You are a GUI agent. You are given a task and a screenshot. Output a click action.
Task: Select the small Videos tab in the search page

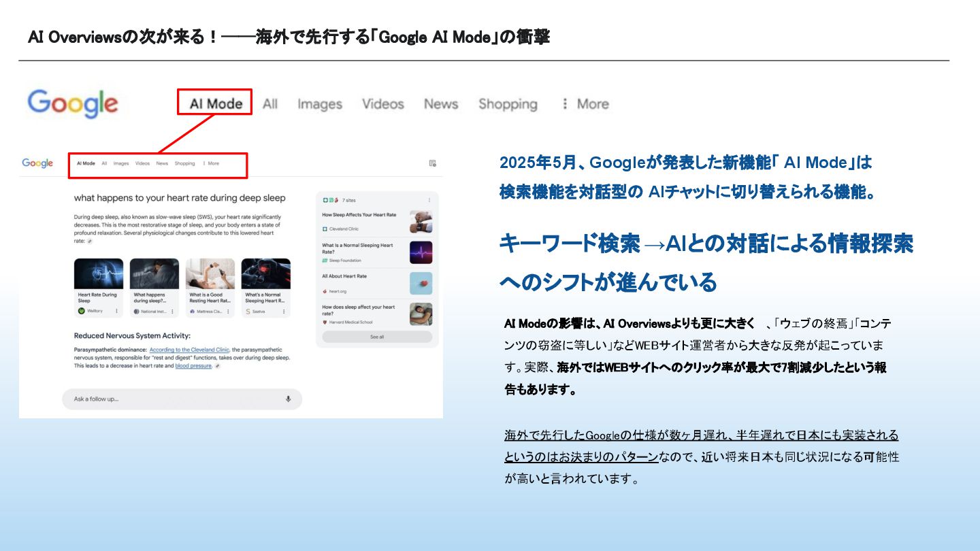tap(142, 163)
